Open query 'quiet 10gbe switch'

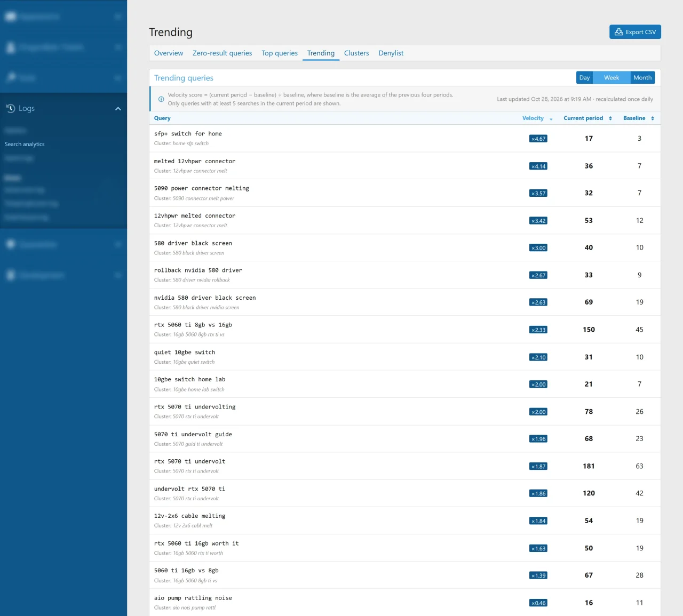click(185, 353)
